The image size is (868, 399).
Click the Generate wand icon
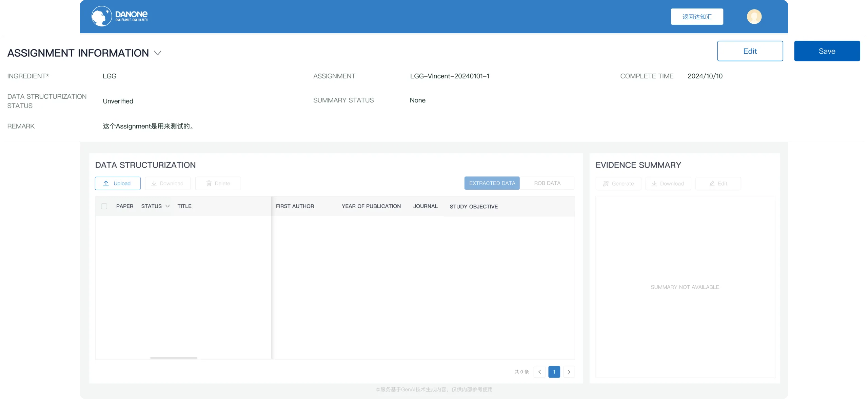click(606, 184)
